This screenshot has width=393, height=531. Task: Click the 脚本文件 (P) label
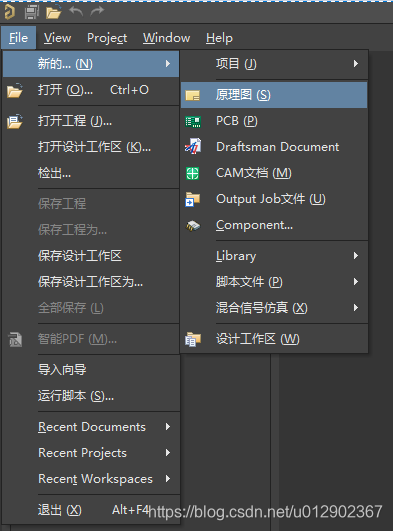[249, 282]
